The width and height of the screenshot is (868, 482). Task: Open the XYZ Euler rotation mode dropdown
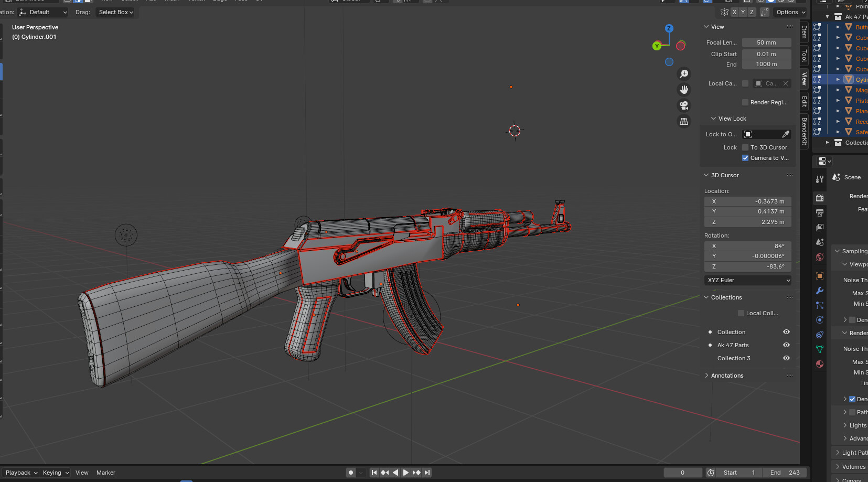(x=747, y=280)
